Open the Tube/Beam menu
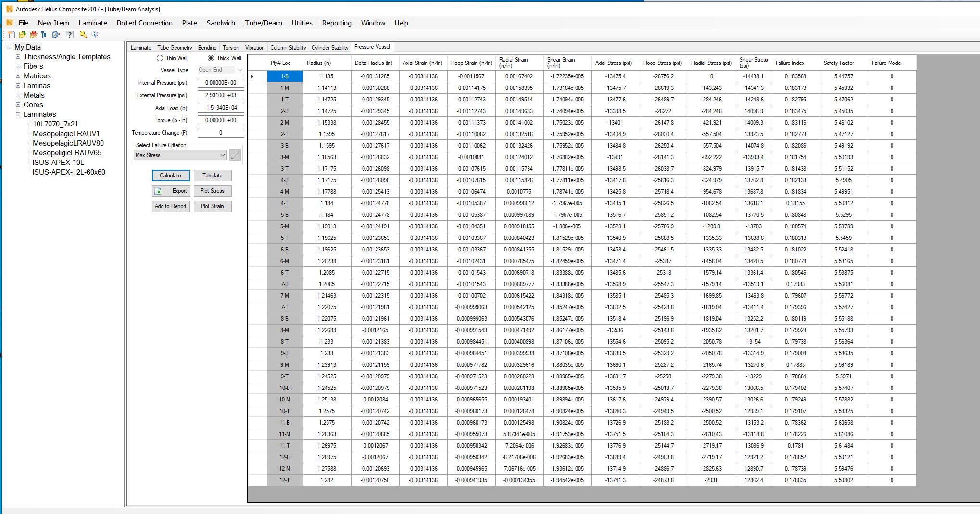 click(x=263, y=23)
